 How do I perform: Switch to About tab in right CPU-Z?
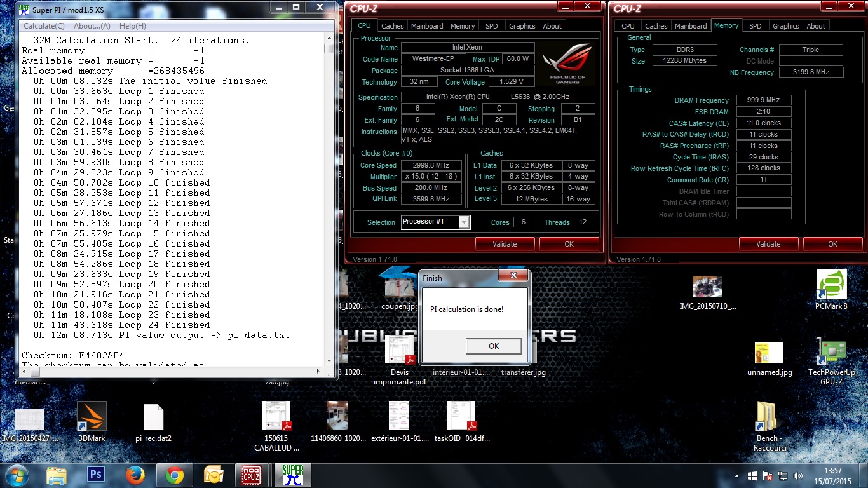coord(816,26)
